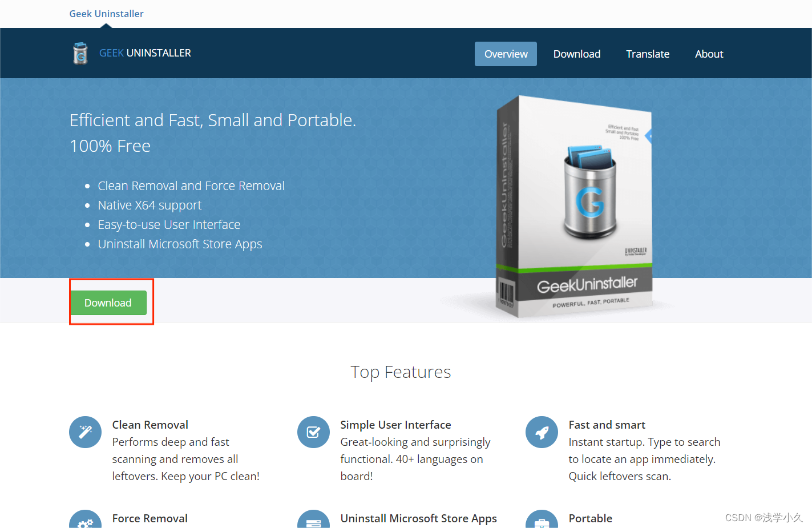The height and width of the screenshot is (528, 812).
Task: Click the Clean Removal magic wand icon
Action: pyautogui.click(x=85, y=432)
